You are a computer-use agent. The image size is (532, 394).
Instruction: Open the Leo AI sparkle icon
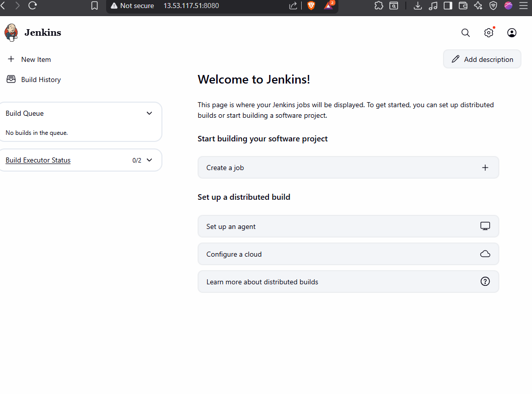coord(478,6)
